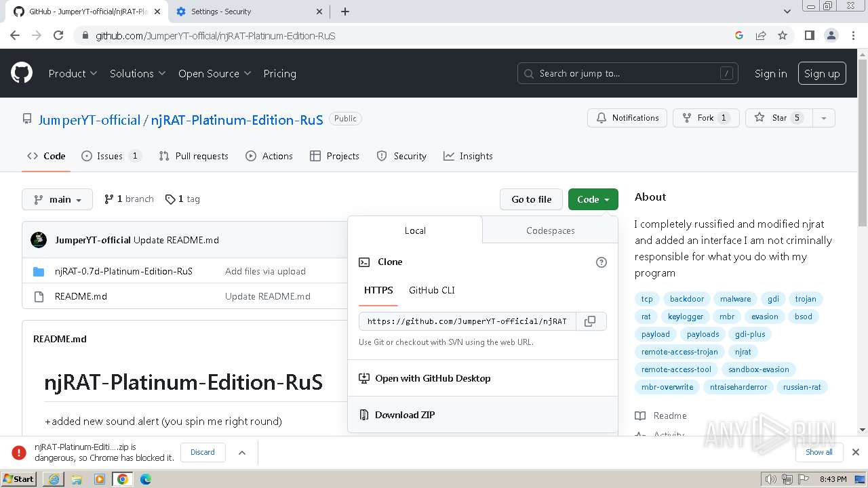Switch to the Issues tab
The height and width of the screenshot is (488, 868).
coord(111,156)
